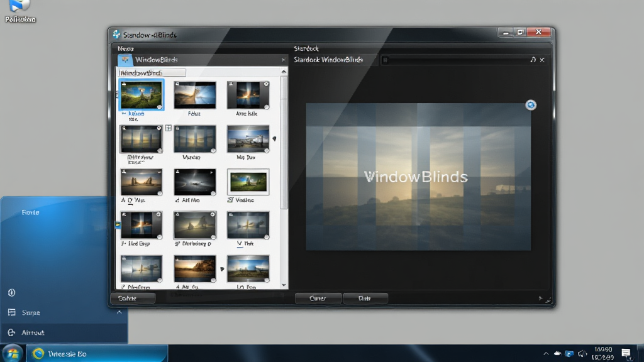Click the music note icon in the search bar
The height and width of the screenshot is (362, 644).
tap(533, 60)
